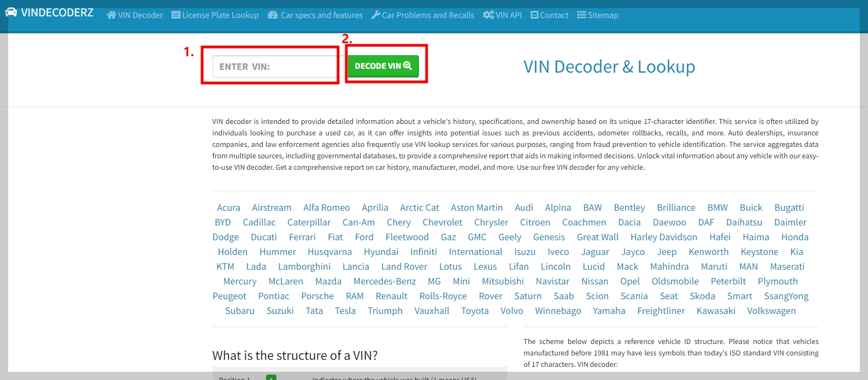Image resolution: width=868 pixels, height=380 pixels.
Task: Open the Jeep brand link
Action: (666, 252)
